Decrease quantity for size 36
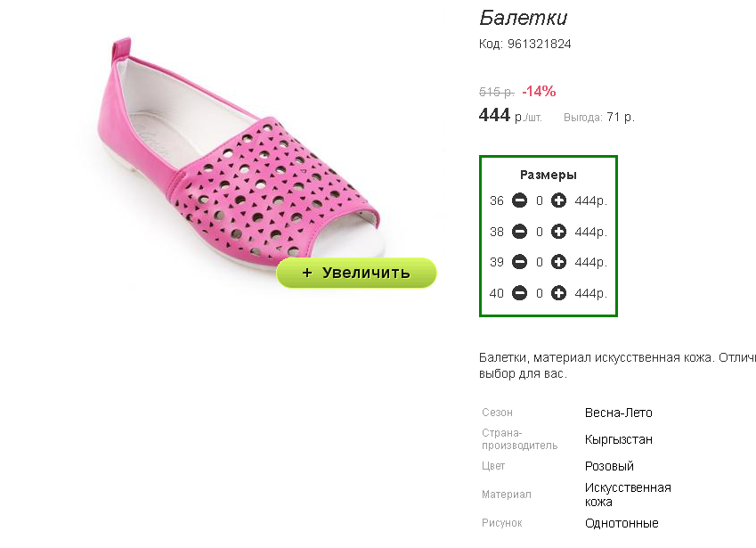 point(519,200)
